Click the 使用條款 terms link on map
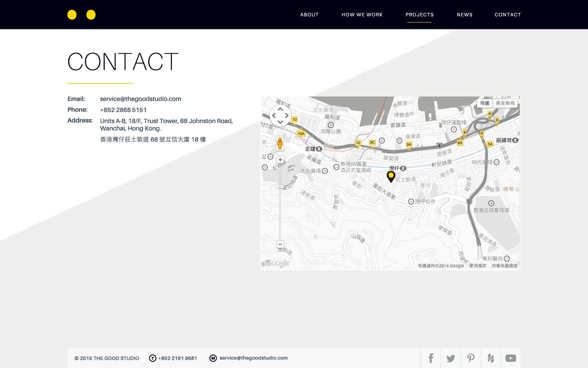 pyautogui.click(x=477, y=266)
